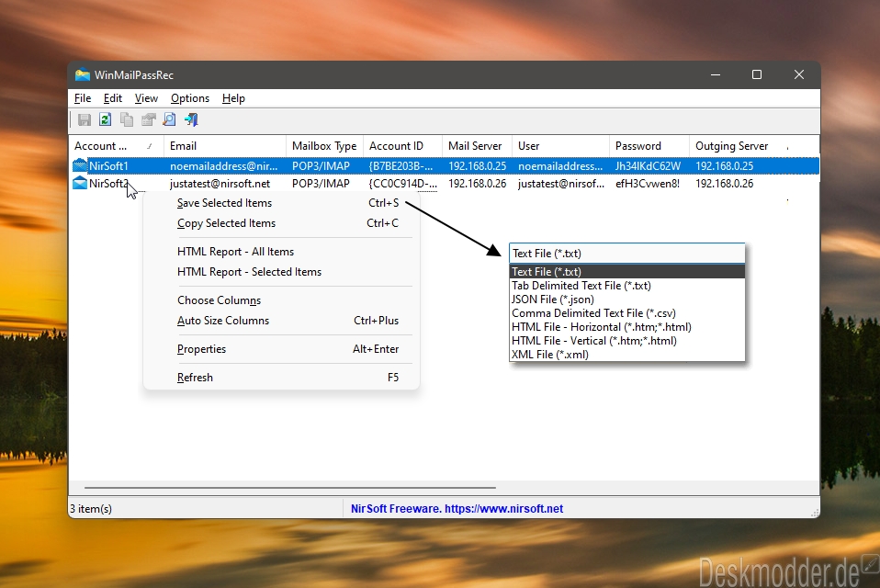
Task: Click the green Refresh toolbar icon
Action: (105, 119)
